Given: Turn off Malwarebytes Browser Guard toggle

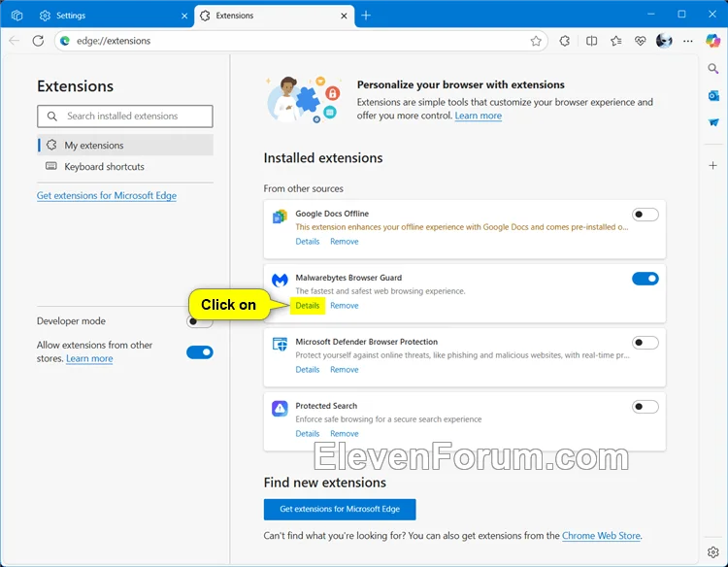Looking at the screenshot, I should coord(645,279).
